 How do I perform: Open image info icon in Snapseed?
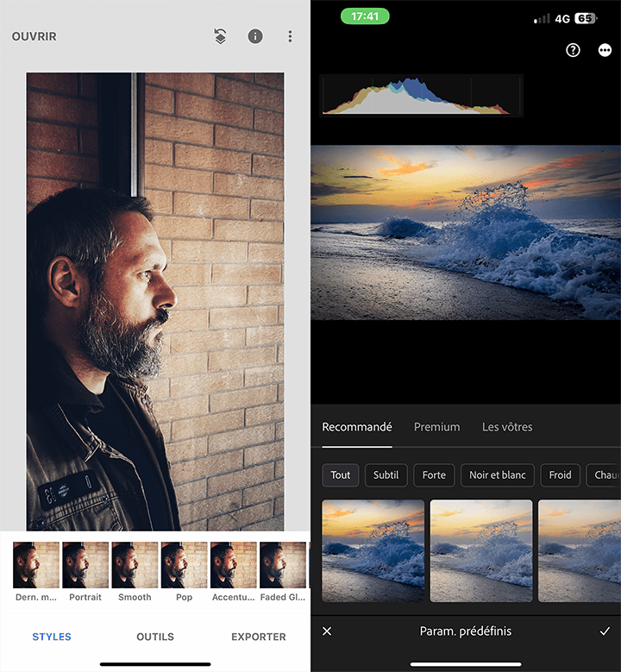255,36
